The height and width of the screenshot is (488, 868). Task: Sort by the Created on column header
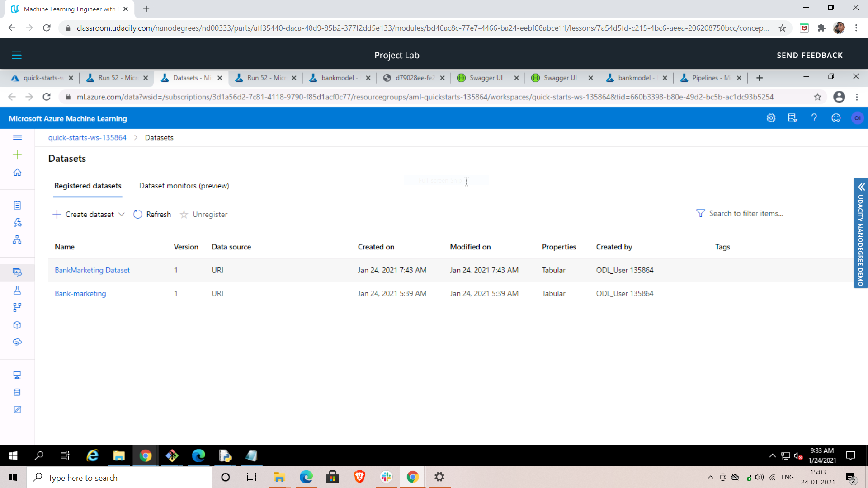click(x=376, y=247)
